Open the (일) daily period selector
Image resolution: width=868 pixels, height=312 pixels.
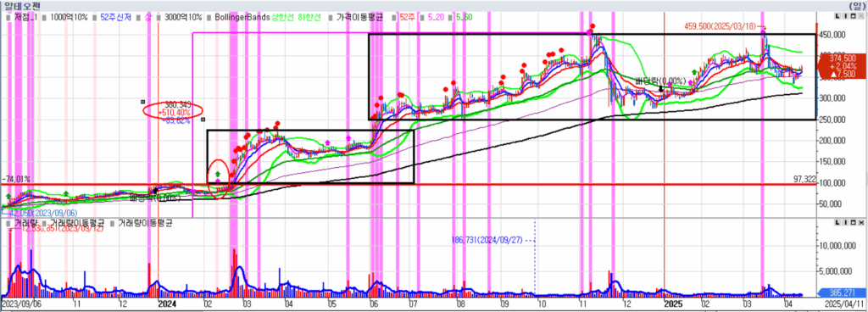click(860, 5)
